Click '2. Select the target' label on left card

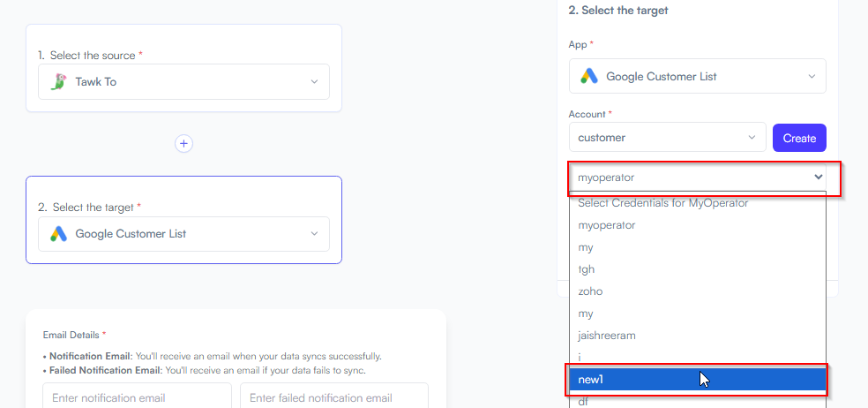click(90, 208)
